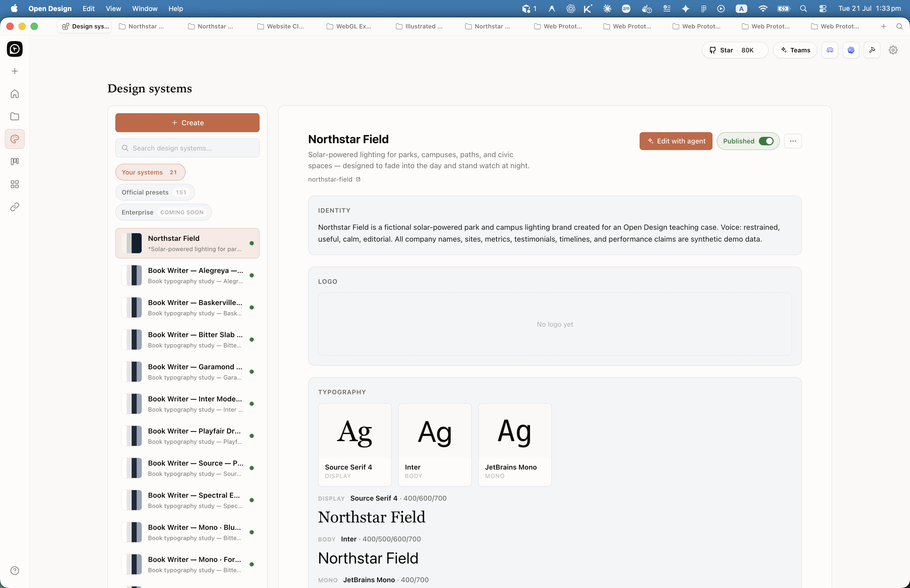
Task: Open the Edit menu
Action: pos(88,8)
